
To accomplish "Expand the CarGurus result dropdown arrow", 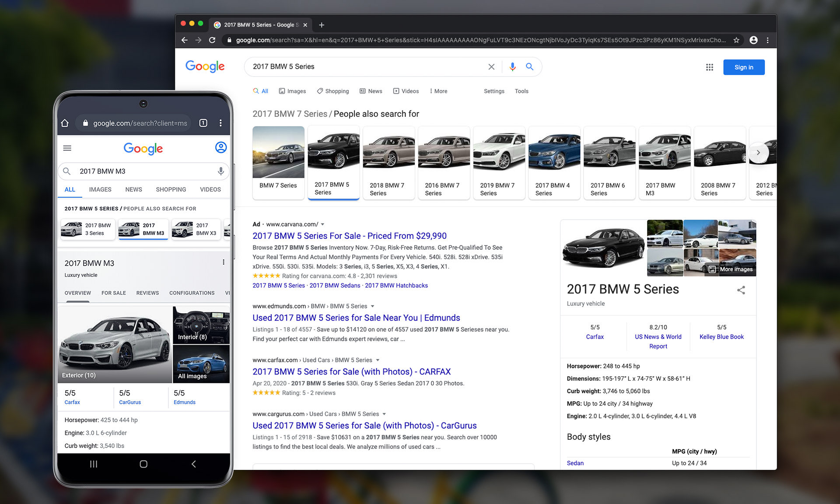I will (x=384, y=414).
